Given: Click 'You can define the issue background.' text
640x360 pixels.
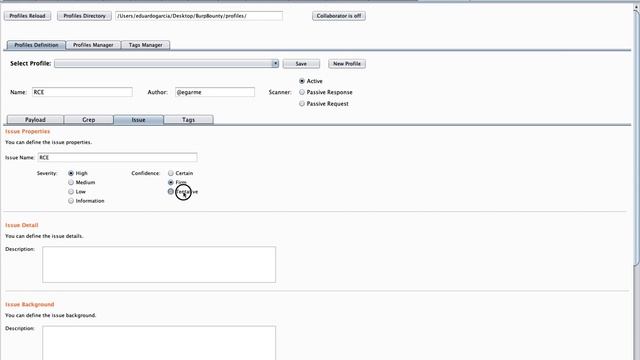Looking at the screenshot, I should coord(51,316).
